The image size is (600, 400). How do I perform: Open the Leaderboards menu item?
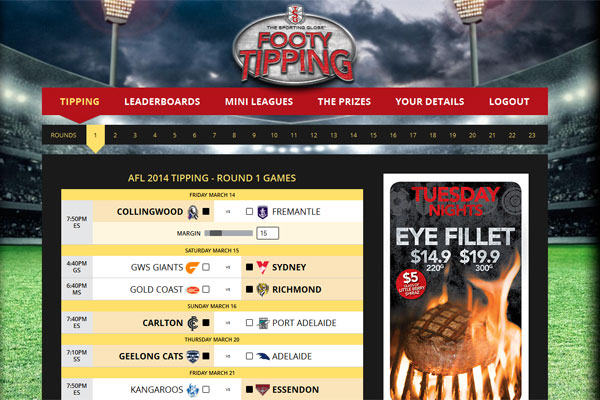coord(162,102)
